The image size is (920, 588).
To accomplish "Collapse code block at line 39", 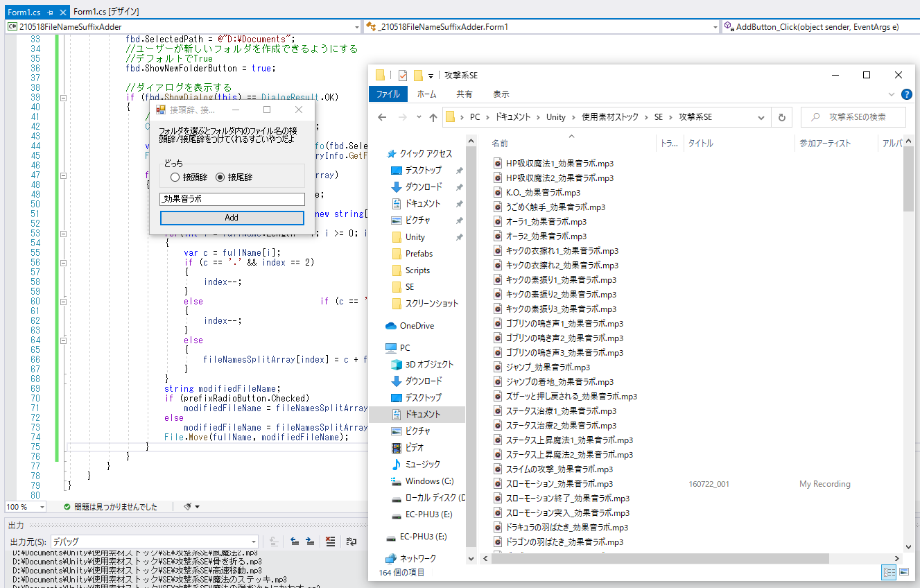I will [63, 98].
